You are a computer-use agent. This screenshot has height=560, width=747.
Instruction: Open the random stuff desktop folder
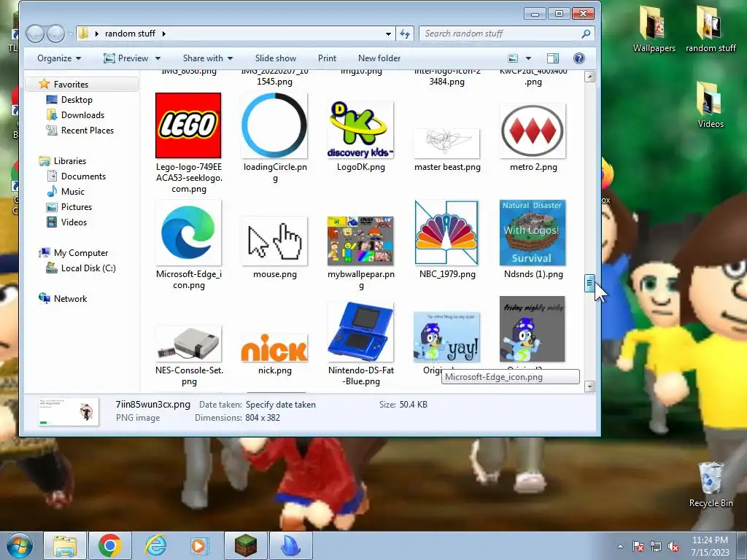pos(711,29)
